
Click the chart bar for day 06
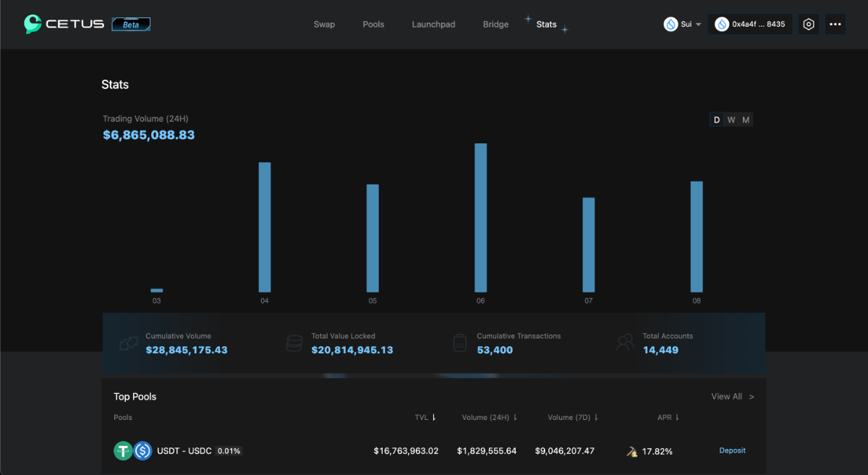click(480, 217)
